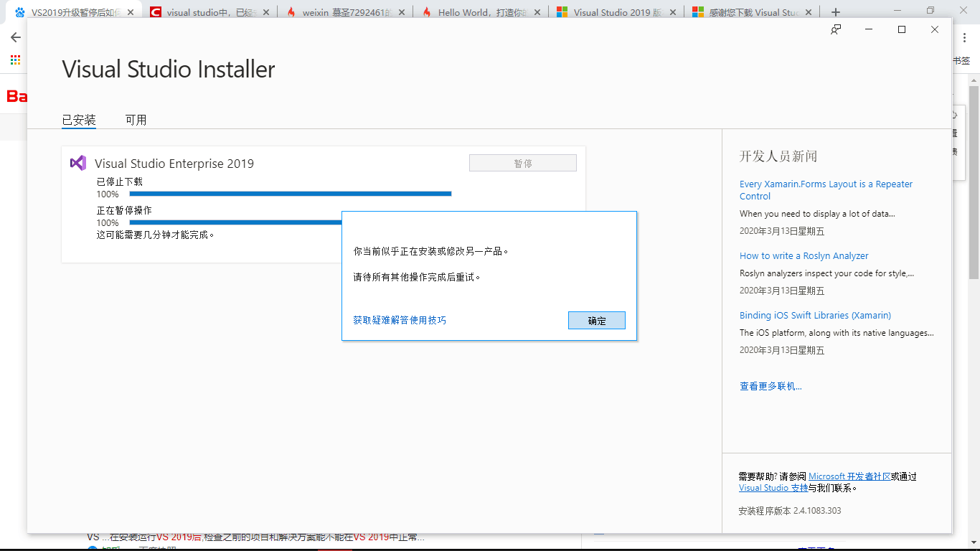The image size is (980, 551).
Task: Open Every Xamarin.Forms Layout article
Action: tap(826, 190)
